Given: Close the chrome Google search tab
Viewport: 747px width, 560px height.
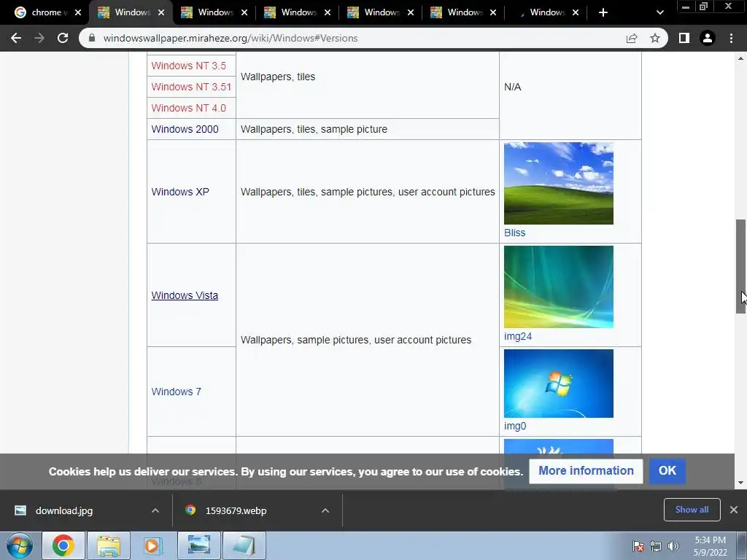Looking at the screenshot, I should tap(77, 12).
